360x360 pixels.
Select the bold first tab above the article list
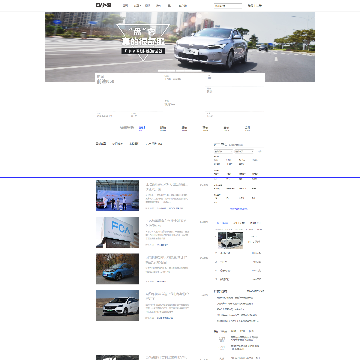[101, 144]
